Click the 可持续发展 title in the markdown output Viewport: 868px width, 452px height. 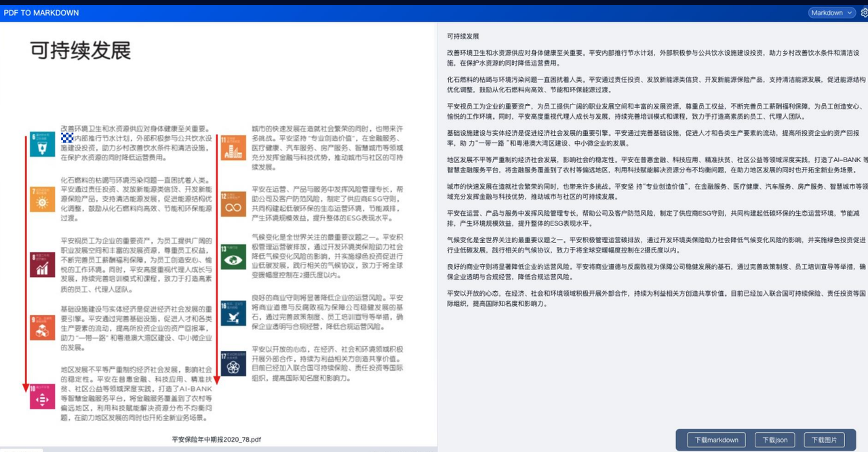(x=463, y=36)
